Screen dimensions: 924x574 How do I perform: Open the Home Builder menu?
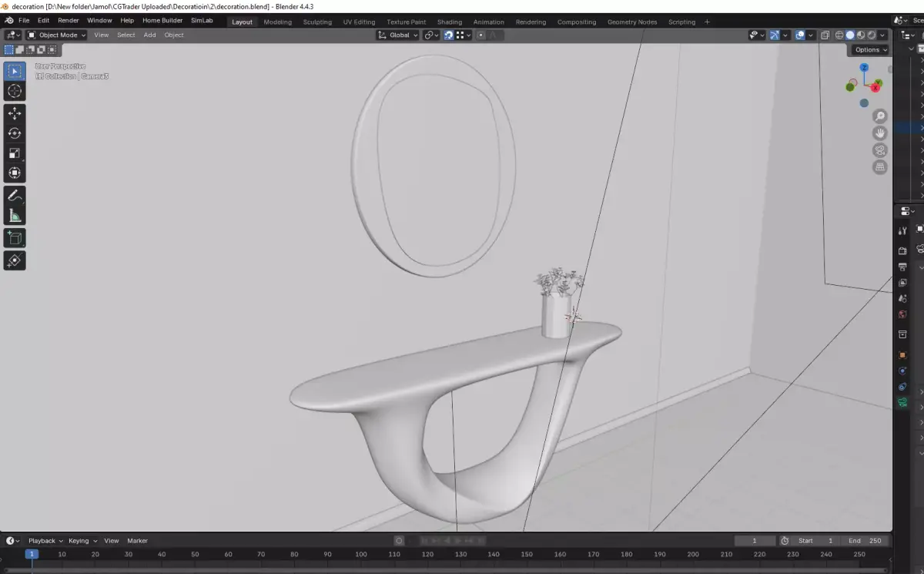click(x=162, y=21)
